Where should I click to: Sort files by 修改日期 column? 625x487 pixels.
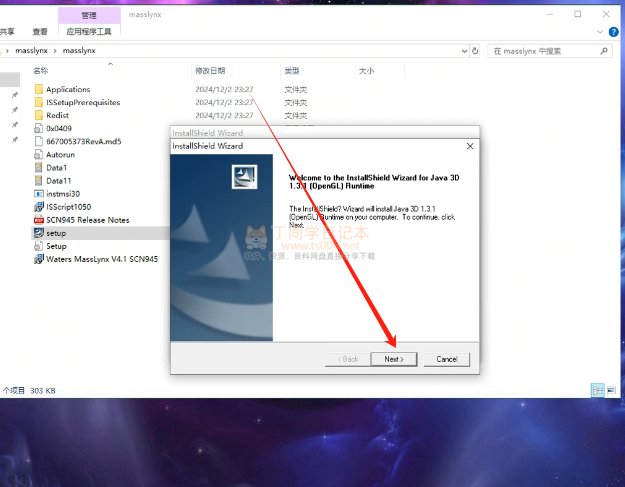point(210,71)
